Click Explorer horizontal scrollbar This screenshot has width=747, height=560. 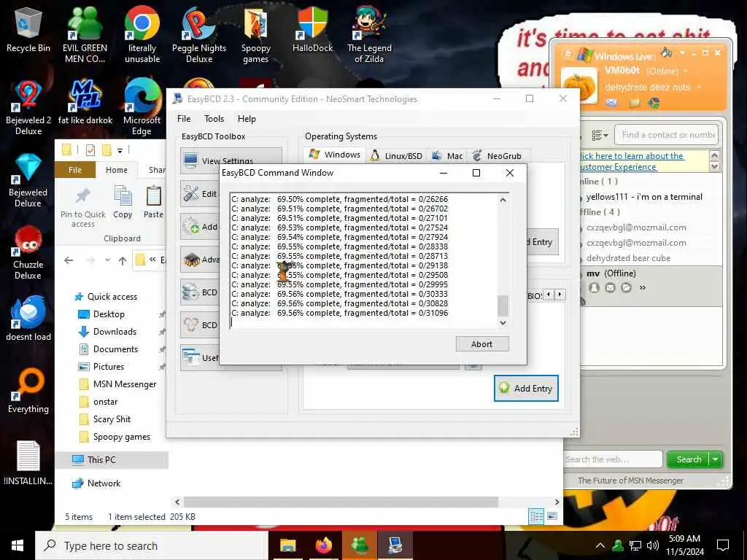pyautogui.click(x=341, y=502)
